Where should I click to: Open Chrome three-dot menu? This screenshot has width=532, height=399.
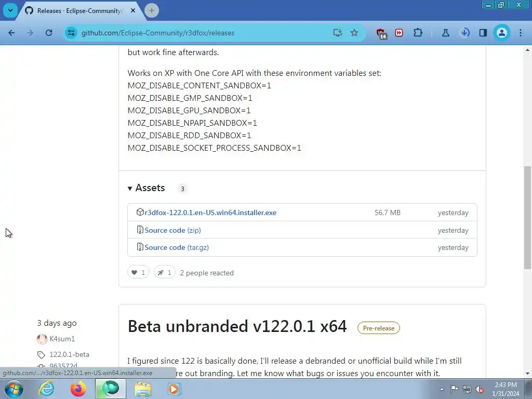click(521, 33)
